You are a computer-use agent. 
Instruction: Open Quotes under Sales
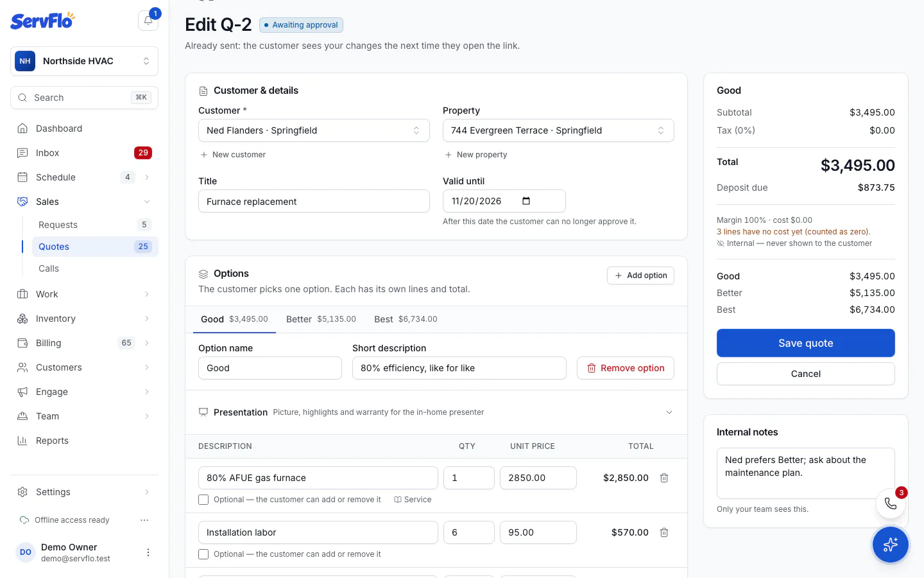tap(95, 247)
